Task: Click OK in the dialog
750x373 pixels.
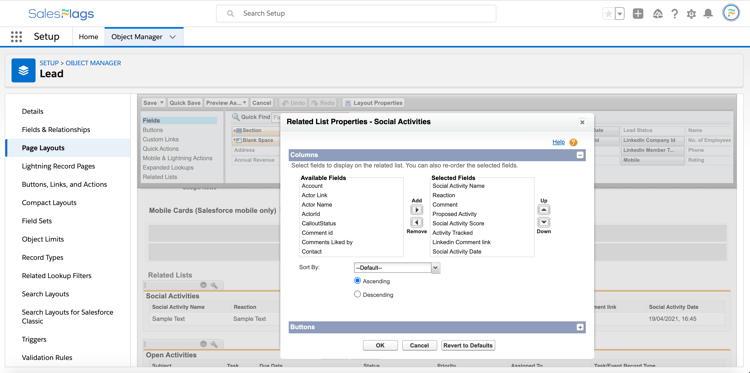Action: tap(380, 345)
